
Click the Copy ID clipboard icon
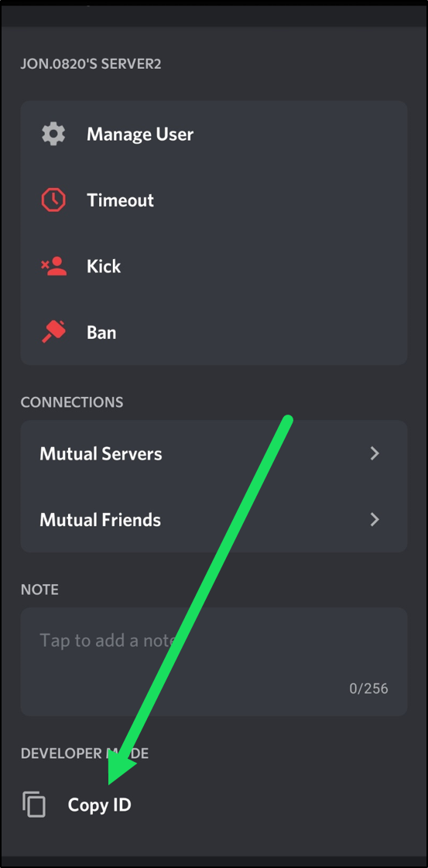[x=34, y=805]
